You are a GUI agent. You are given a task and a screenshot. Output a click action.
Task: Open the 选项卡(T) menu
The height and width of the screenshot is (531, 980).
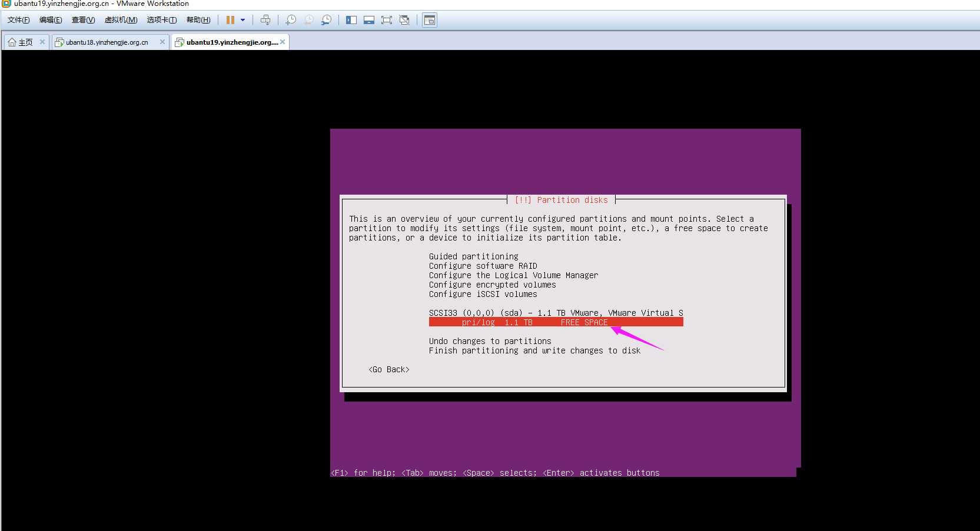coord(161,20)
